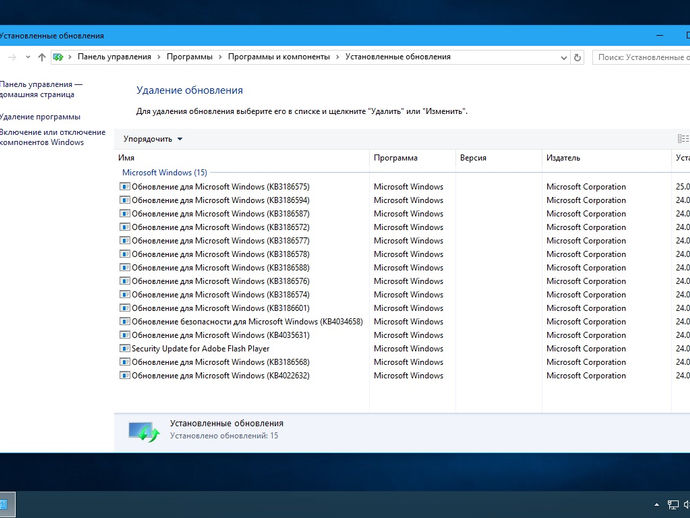The height and width of the screenshot is (518, 690).
Task: Expand chevron after Программы и компоненты breadcrumb
Action: (338, 57)
